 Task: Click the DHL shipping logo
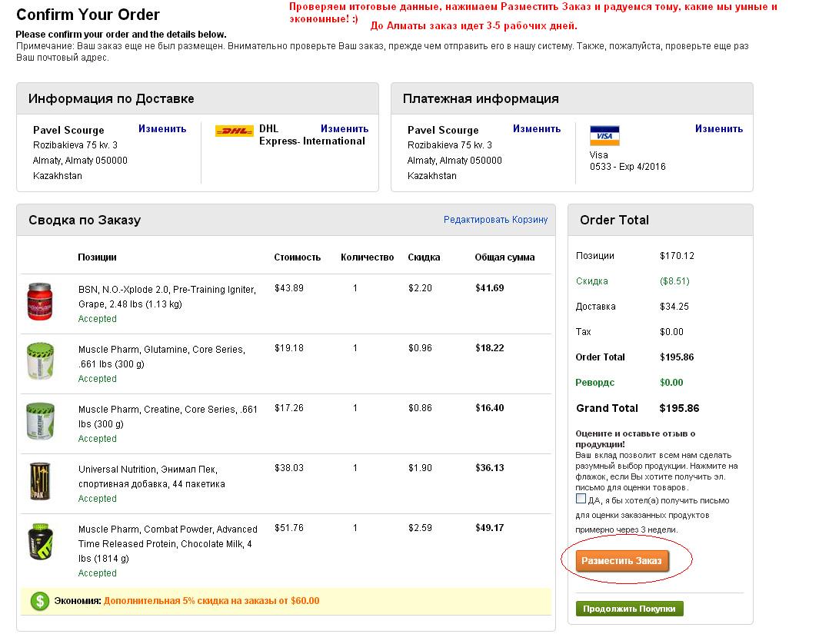tap(235, 131)
